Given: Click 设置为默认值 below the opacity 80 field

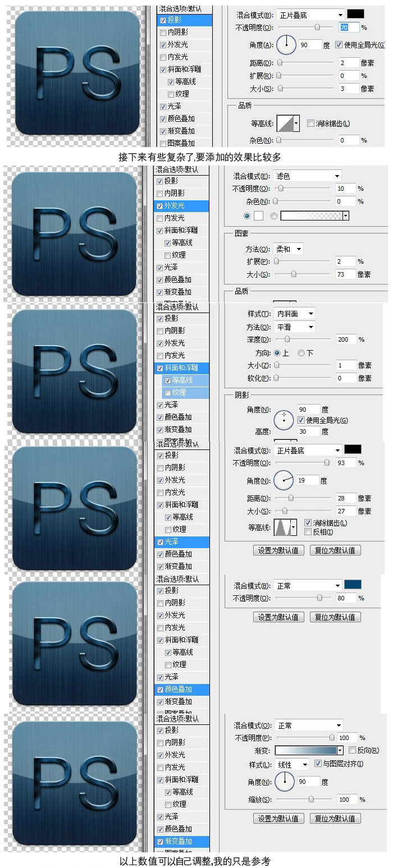Looking at the screenshot, I should point(279,617).
